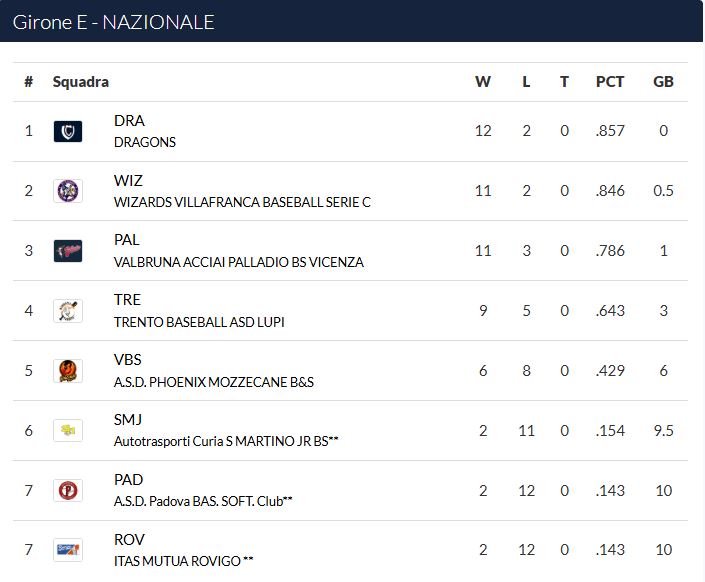This screenshot has height=582, width=705.
Task: Click the W column header
Action: (483, 82)
